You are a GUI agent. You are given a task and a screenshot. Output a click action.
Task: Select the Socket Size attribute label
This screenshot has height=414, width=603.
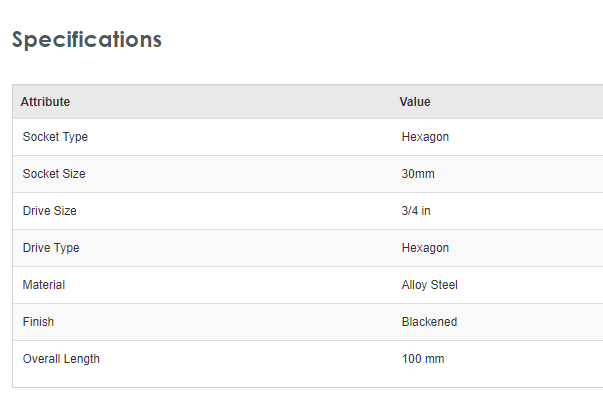pos(54,174)
